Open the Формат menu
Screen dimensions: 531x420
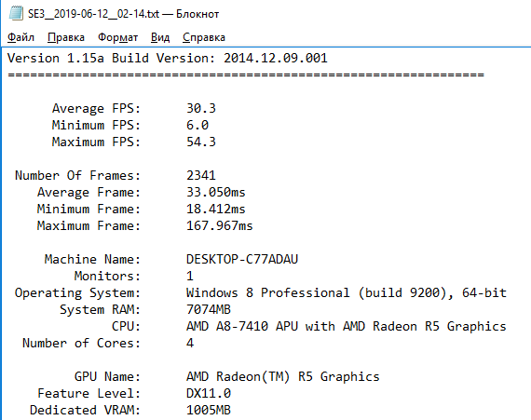pyautogui.click(x=117, y=37)
